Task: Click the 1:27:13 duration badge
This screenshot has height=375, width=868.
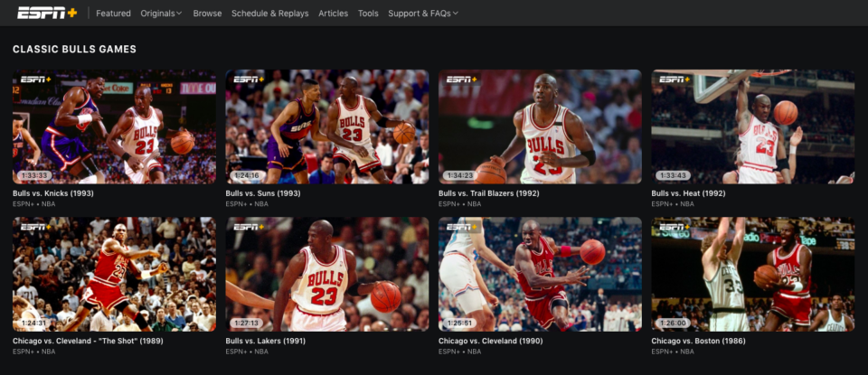Action: [x=247, y=323]
